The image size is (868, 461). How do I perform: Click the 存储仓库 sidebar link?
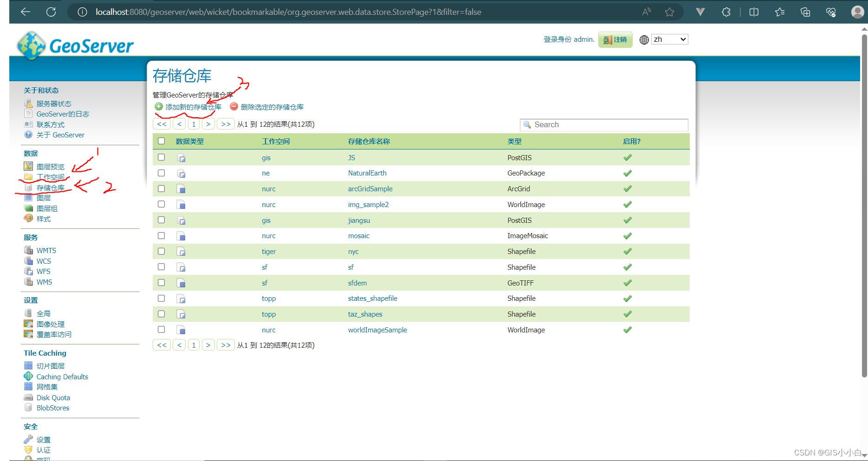coord(51,188)
